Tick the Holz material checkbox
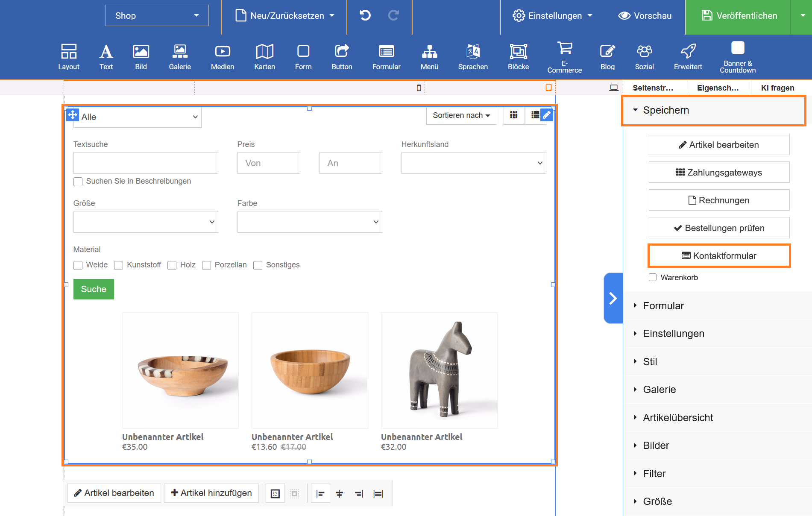The width and height of the screenshot is (812, 516). coord(172,265)
